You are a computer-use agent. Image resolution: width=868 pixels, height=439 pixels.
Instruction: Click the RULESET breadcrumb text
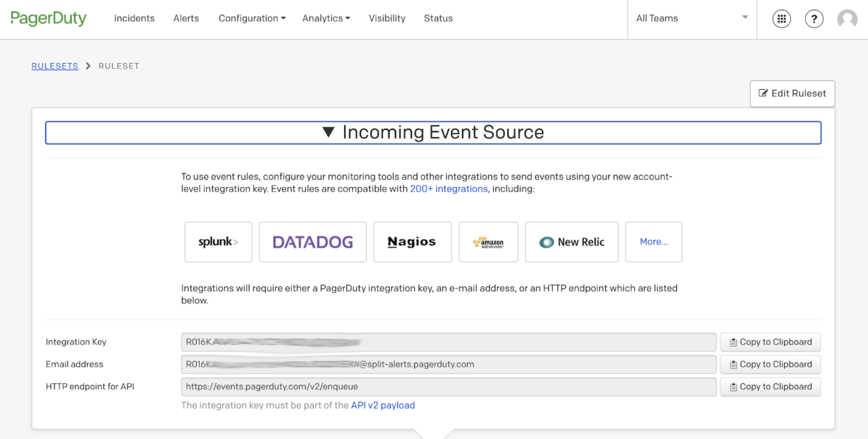119,66
